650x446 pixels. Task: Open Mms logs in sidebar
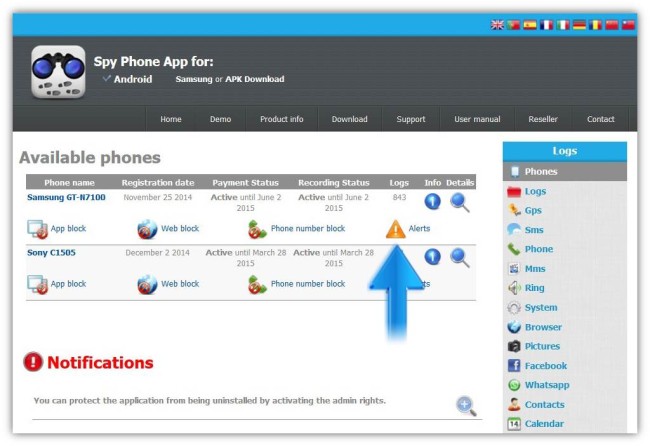pyautogui.click(x=535, y=269)
